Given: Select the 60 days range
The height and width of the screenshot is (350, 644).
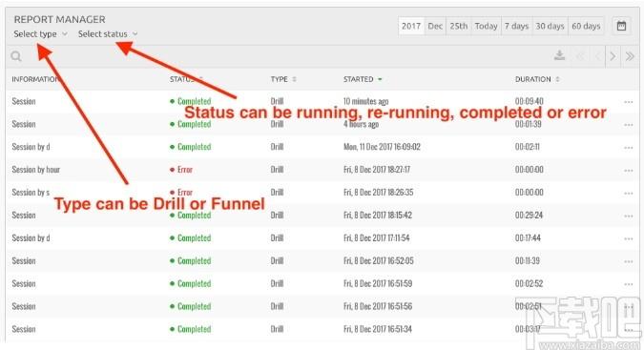Looking at the screenshot, I should 586,27.
